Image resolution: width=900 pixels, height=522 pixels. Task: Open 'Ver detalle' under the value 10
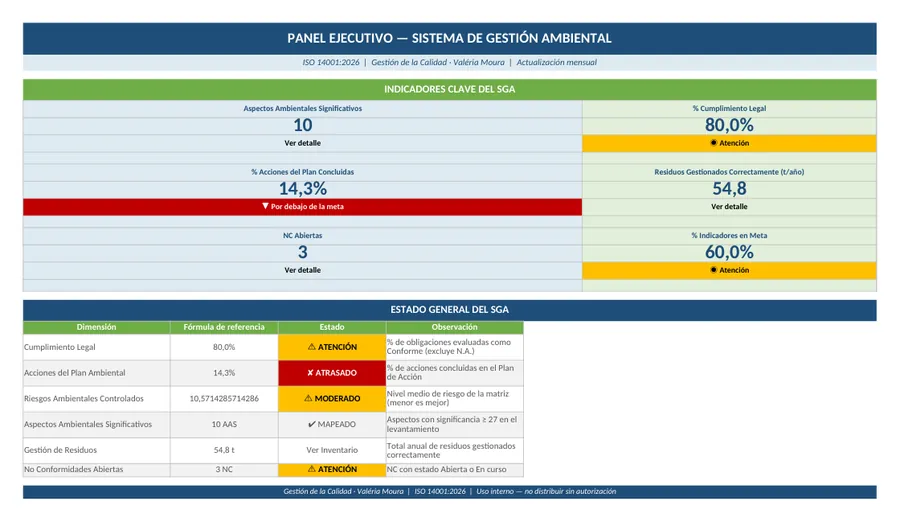pos(302,143)
